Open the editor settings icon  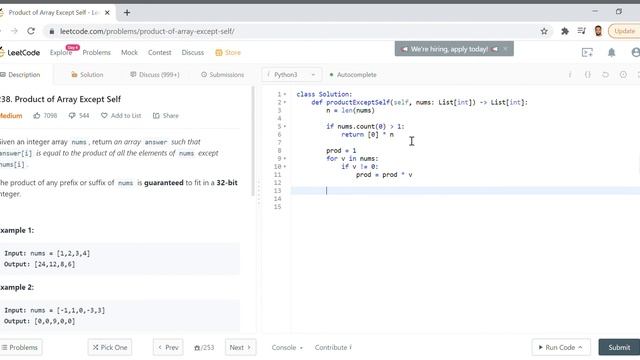pos(623,75)
